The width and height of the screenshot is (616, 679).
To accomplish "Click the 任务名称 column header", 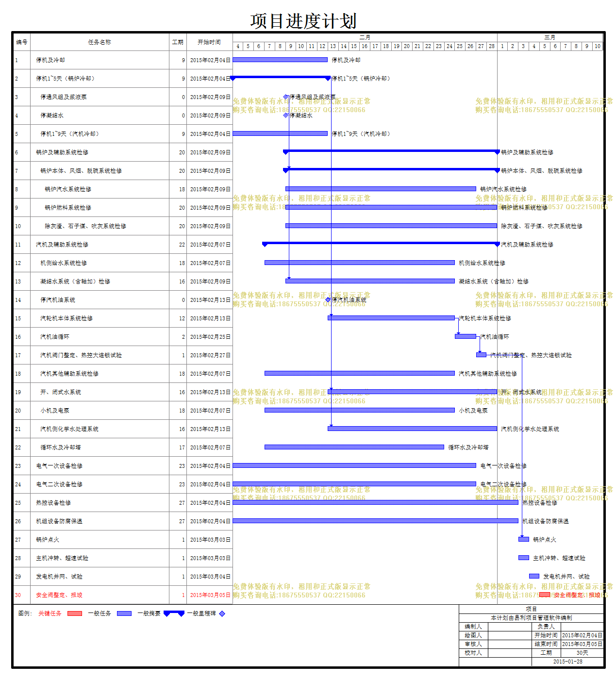I will [100, 42].
